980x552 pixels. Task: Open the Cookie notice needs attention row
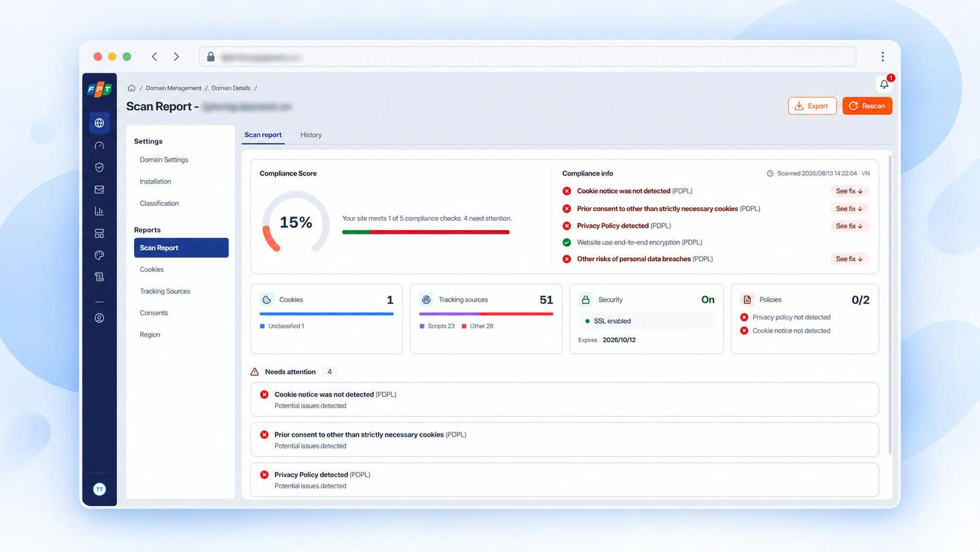pyautogui.click(x=564, y=399)
